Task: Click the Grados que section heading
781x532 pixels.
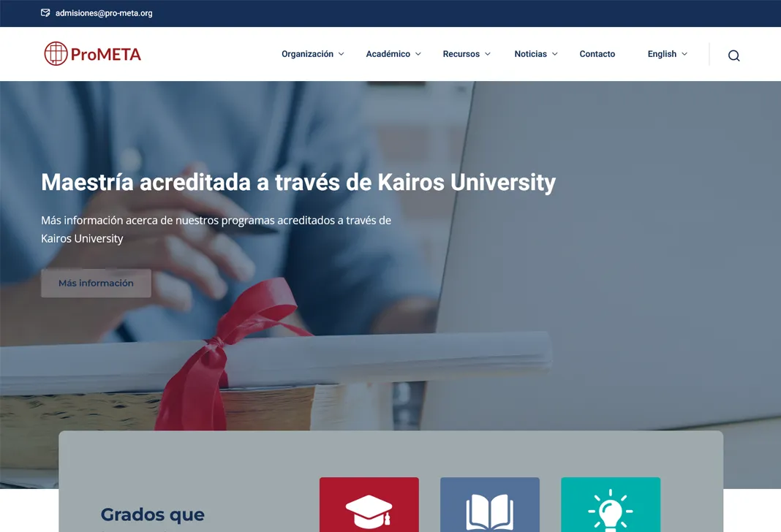Action: 152,514
